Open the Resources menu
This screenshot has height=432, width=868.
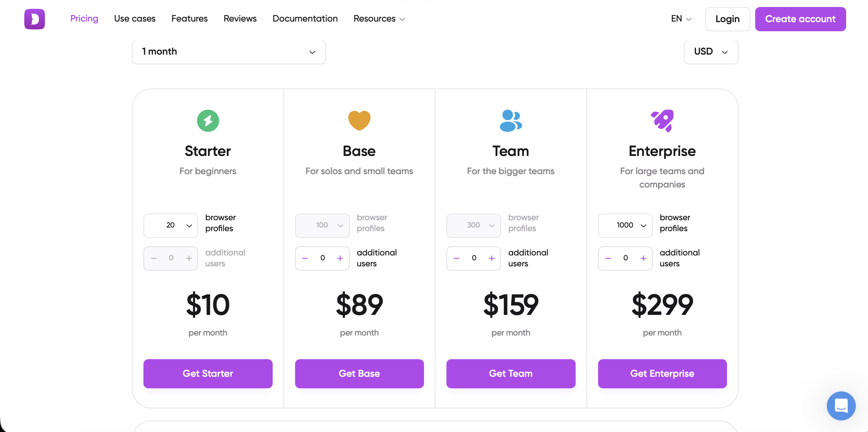click(379, 19)
